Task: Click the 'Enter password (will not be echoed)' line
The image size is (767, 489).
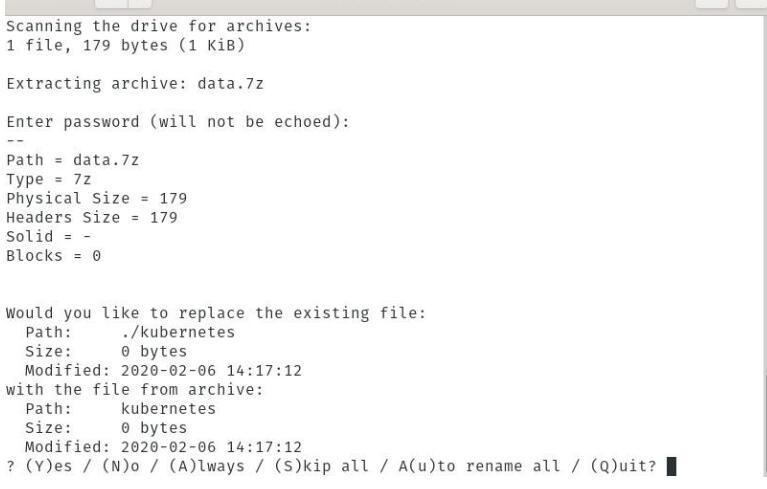Action: 178,122
